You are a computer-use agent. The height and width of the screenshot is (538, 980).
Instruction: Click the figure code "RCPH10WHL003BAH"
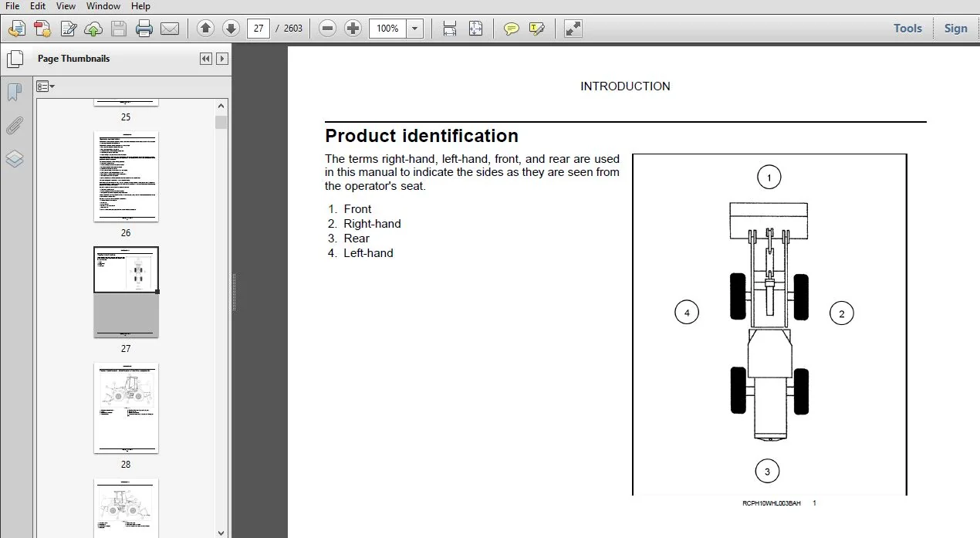coord(772,503)
